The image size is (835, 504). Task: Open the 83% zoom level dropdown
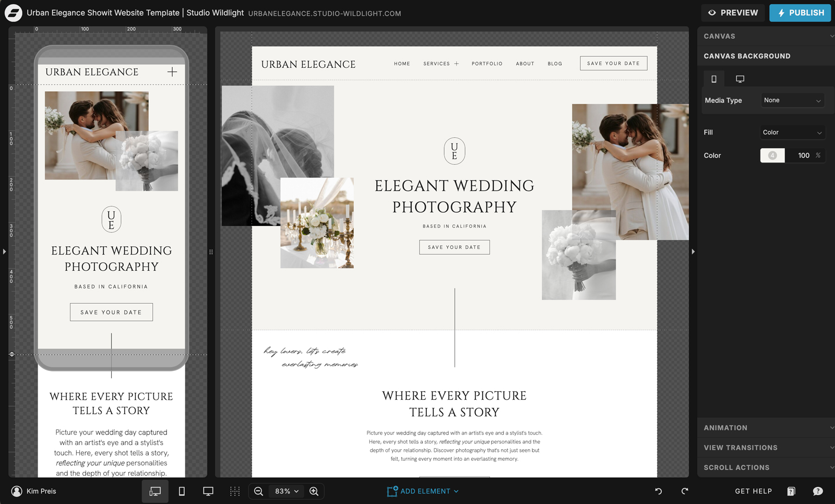coord(286,491)
